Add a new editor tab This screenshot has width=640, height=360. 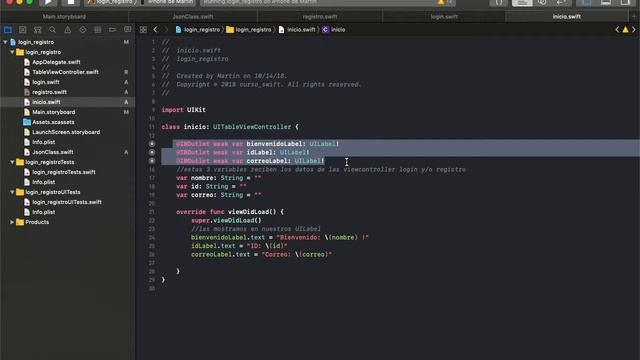click(634, 17)
